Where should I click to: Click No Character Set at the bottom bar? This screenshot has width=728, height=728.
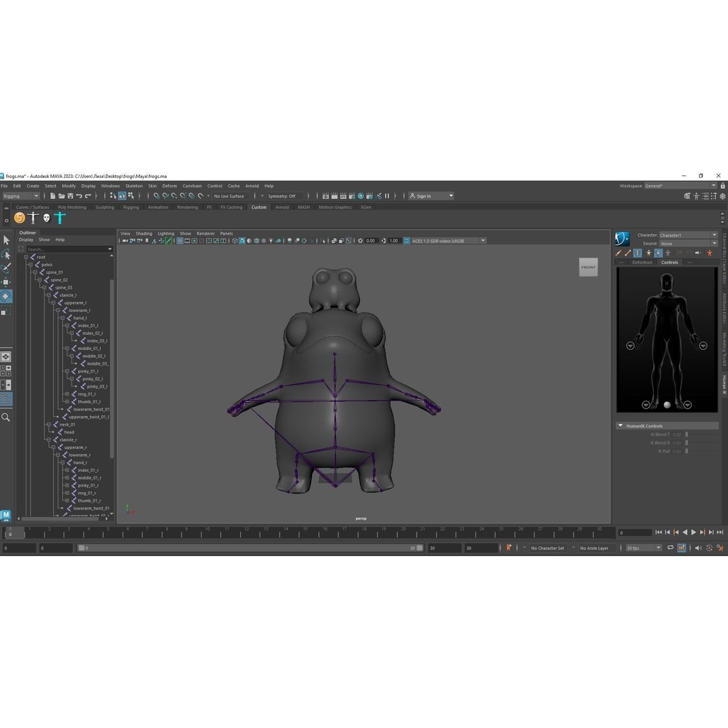tap(547, 548)
